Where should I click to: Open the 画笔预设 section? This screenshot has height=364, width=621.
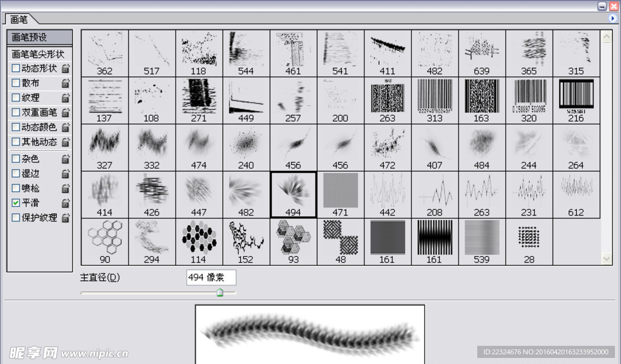[39, 37]
